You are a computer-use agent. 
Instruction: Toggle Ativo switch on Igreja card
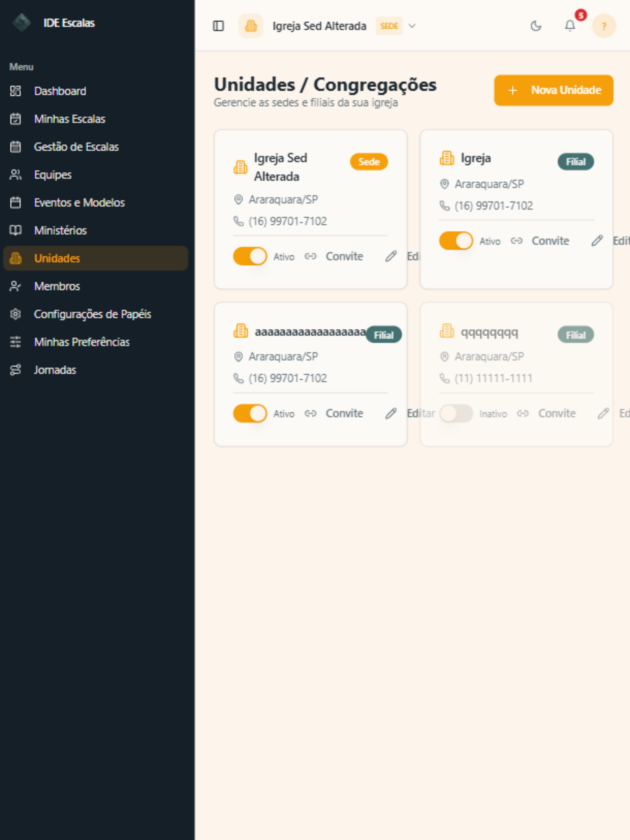coord(456,241)
